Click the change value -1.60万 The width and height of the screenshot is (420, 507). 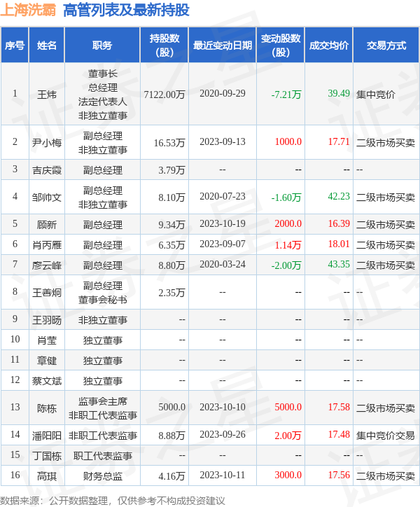[x=286, y=197]
